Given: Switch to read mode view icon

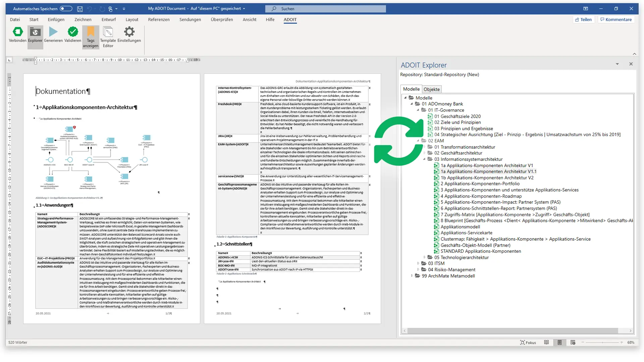Looking at the screenshot, I should pyautogui.click(x=546, y=343).
